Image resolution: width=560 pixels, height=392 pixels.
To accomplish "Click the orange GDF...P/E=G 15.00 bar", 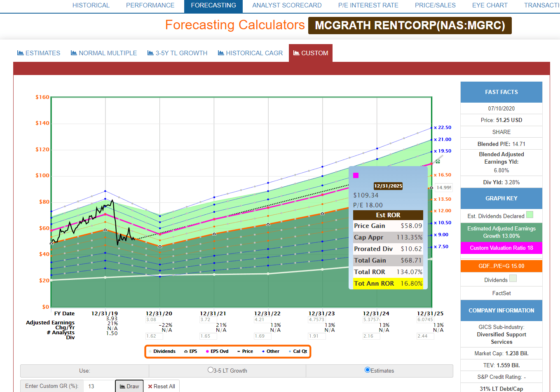I will click(501, 266).
